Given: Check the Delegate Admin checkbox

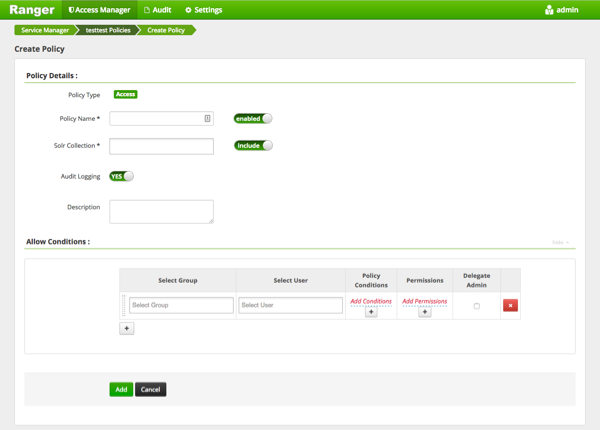Looking at the screenshot, I should tap(476, 306).
